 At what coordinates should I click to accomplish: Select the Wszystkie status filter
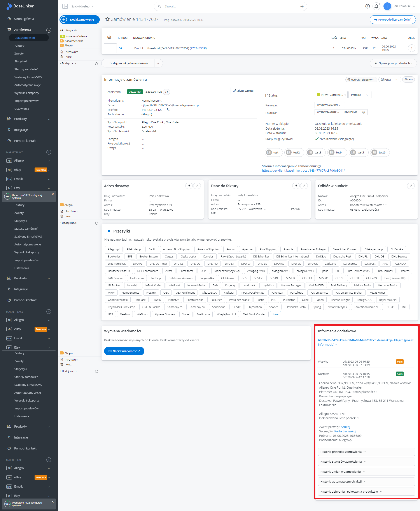click(x=71, y=30)
